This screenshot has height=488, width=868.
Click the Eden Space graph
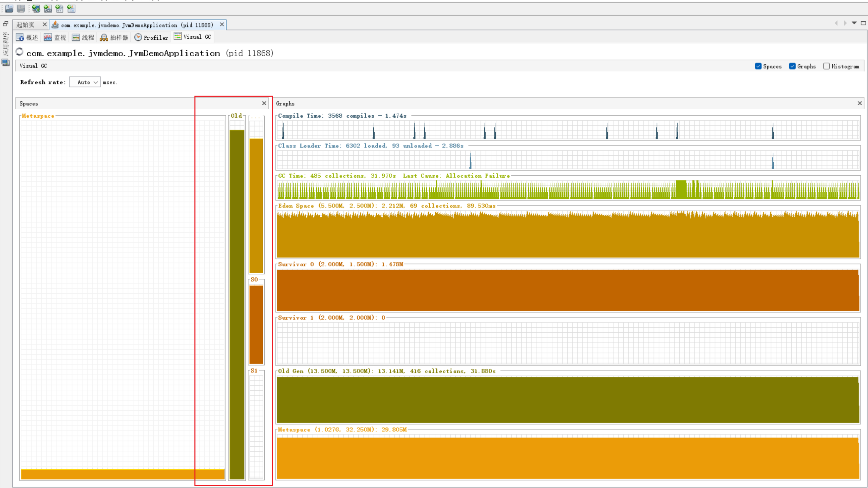pyautogui.click(x=568, y=234)
